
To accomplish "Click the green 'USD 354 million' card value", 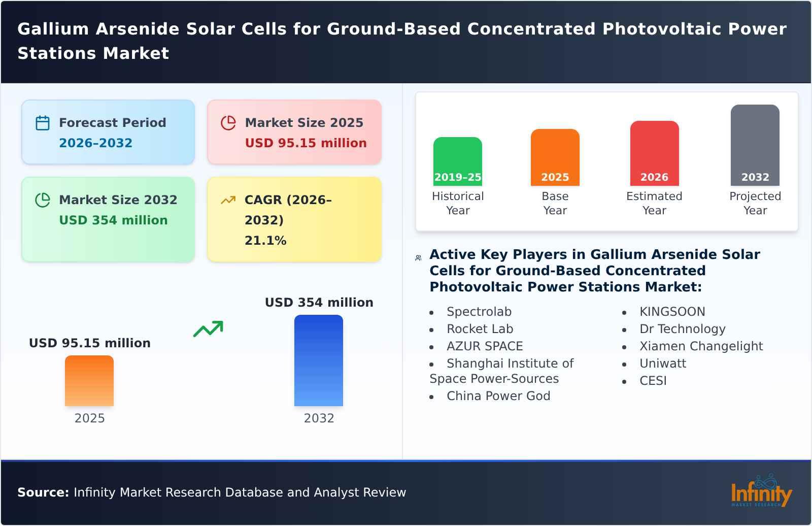I will 114,220.
